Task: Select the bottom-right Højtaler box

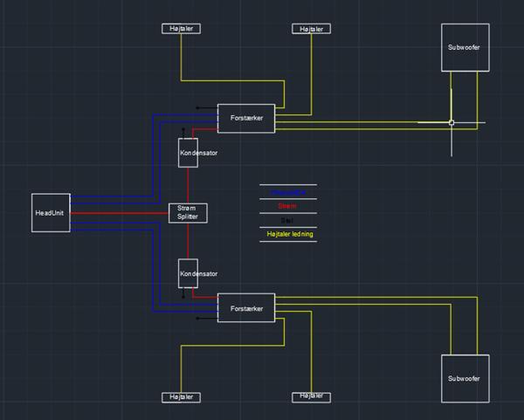Action: click(x=311, y=396)
